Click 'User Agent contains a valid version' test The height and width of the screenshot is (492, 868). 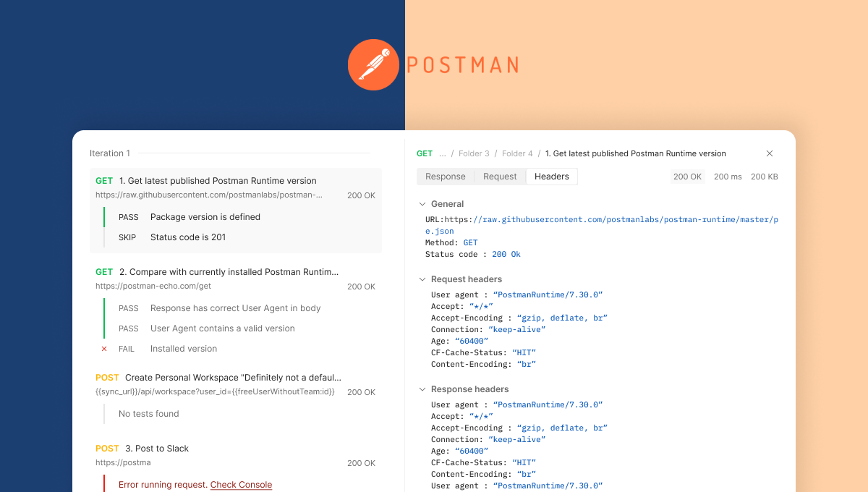click(x=223, y=328)
